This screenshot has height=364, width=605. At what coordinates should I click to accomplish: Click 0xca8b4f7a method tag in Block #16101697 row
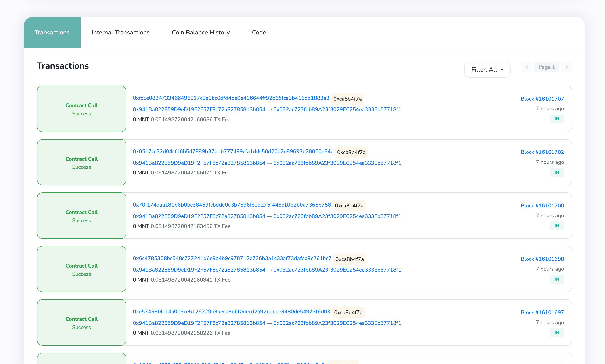[348, 312]
